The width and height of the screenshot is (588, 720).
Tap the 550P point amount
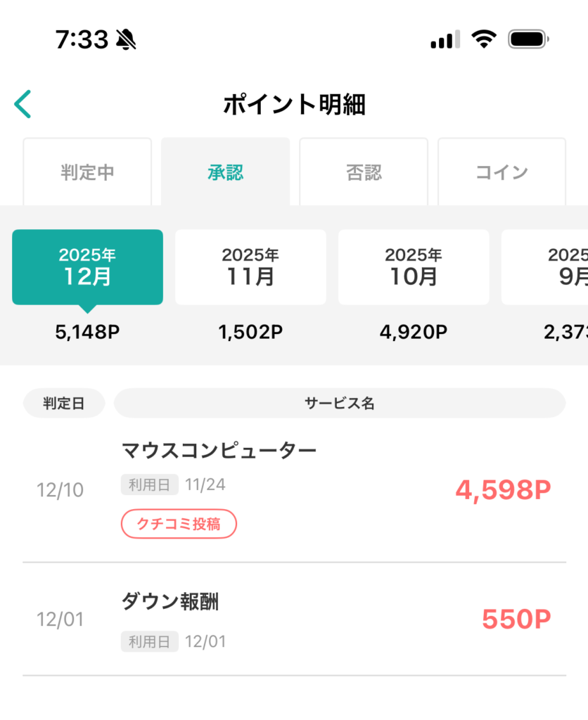(516, 619)
